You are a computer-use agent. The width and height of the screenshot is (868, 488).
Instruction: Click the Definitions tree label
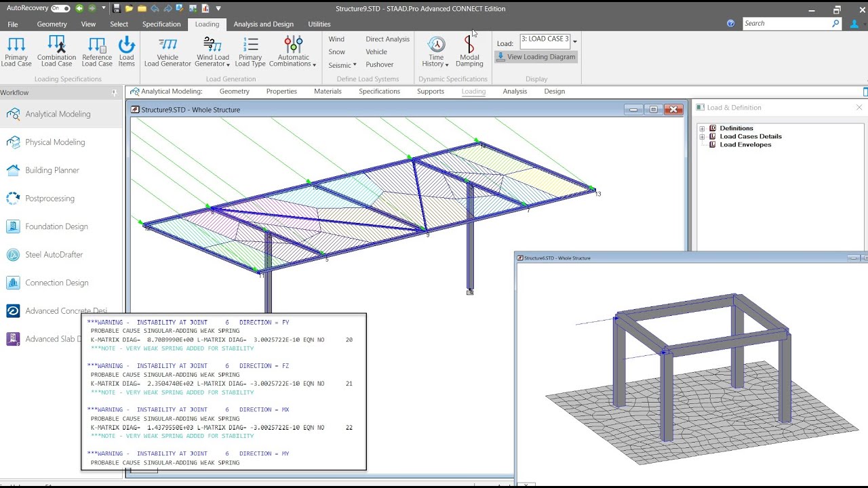coord(736,128)
